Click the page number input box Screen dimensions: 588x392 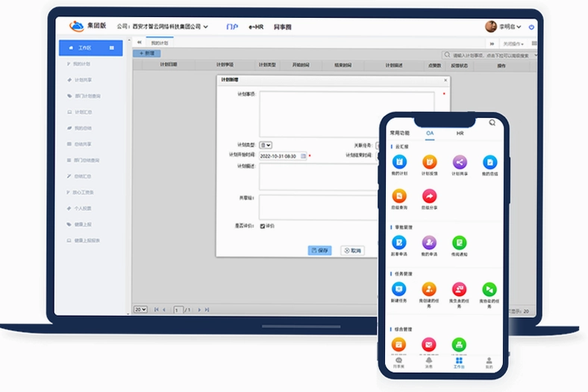coord(178,310)
